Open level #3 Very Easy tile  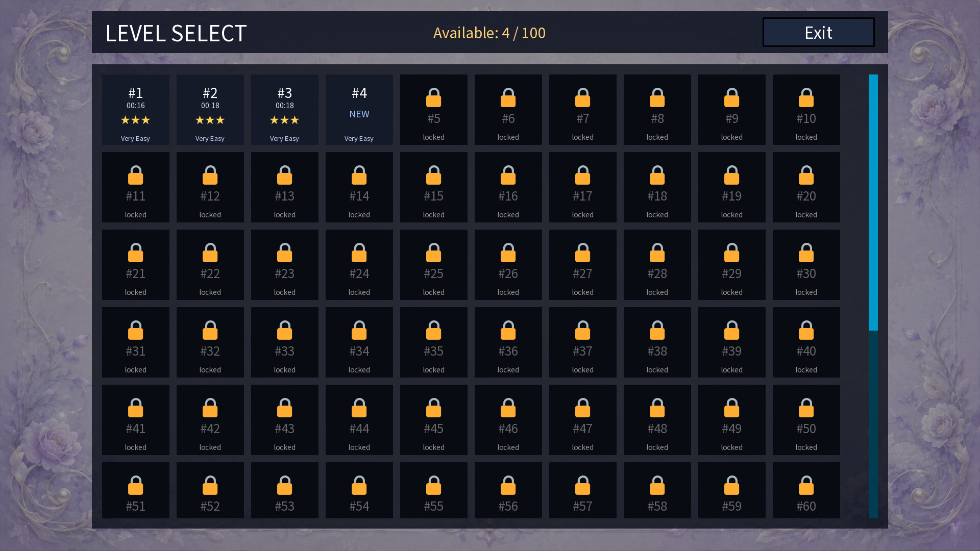click(285, 110)
